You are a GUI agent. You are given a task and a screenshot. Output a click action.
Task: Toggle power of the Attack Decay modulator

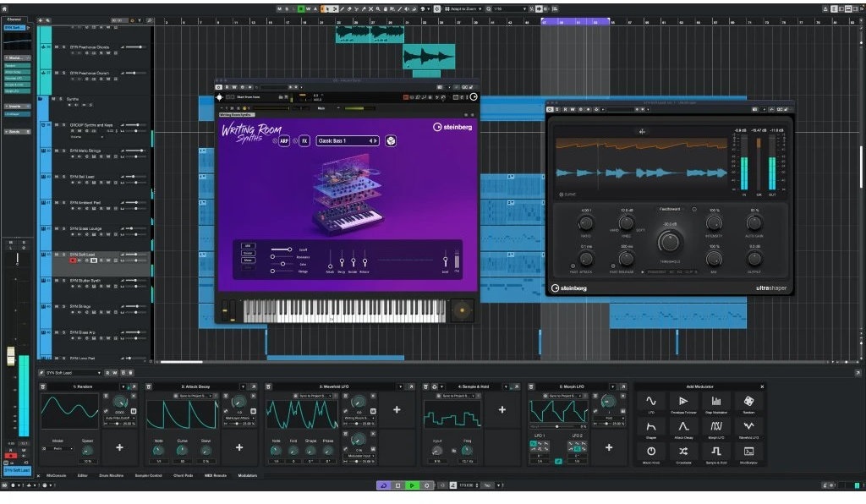pos(149,387)
